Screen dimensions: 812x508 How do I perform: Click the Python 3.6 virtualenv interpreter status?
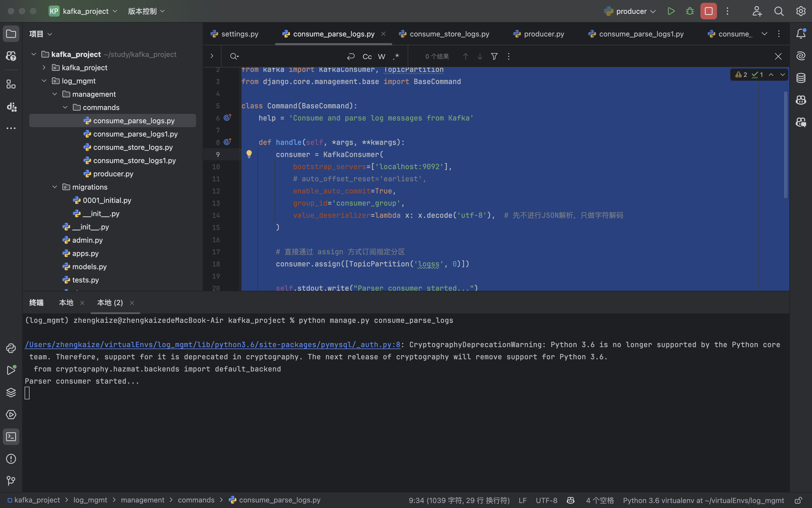(703, 500)
